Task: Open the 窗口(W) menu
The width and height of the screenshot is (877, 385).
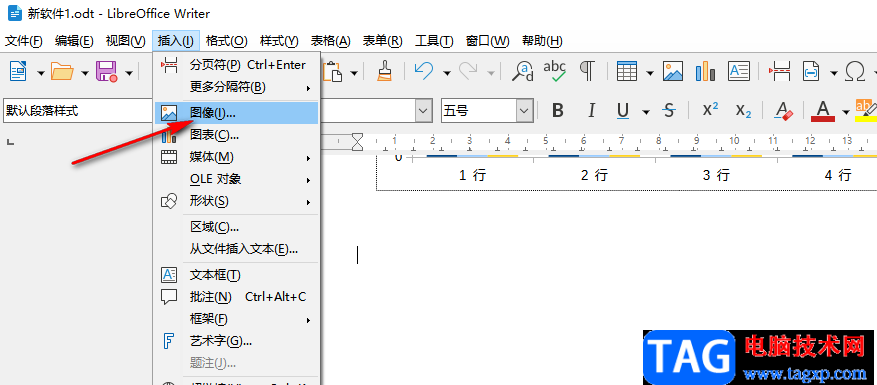Action: (487, 41)
